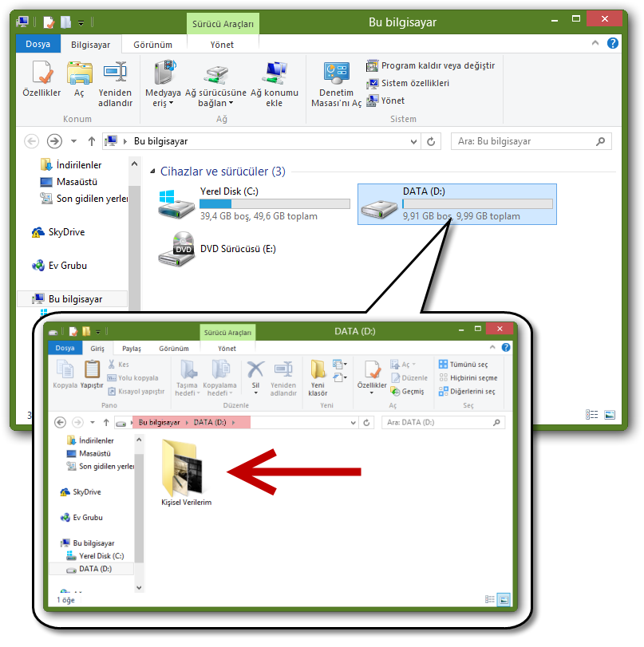This screenshot has width=644, height=647.
Task: Click Hiçbirini seçme
Action: click(468, 378)
